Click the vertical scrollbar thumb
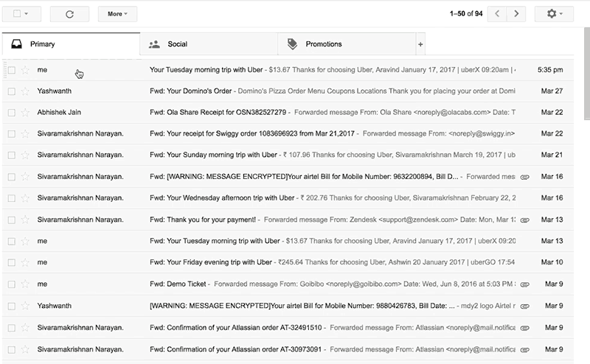590x364 pixels. [587, 74]
